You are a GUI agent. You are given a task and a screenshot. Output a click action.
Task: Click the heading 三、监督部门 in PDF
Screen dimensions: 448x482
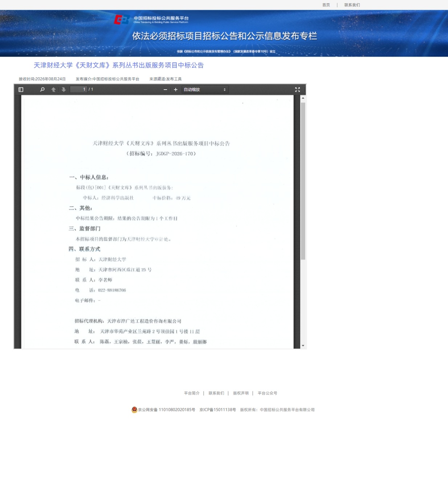[x=84, y=229]
